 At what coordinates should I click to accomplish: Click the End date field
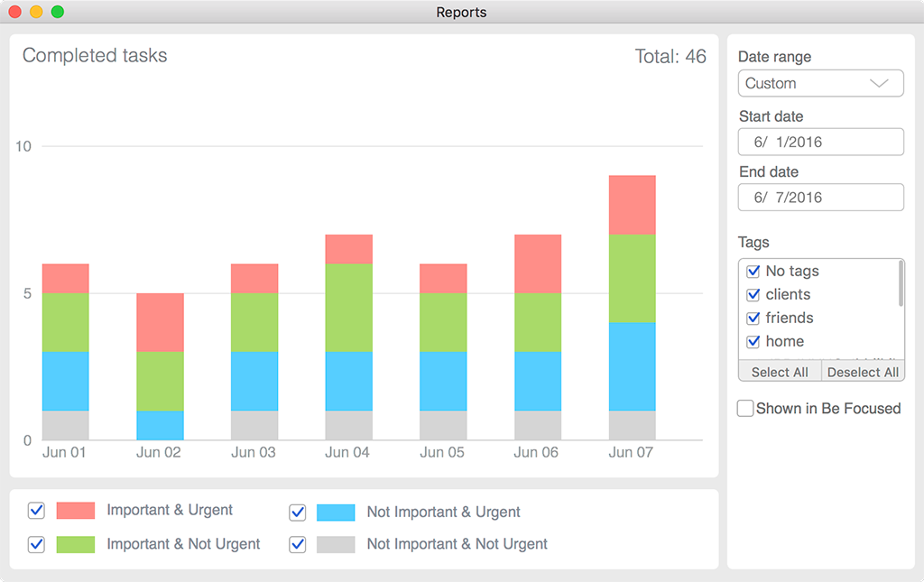[x=820, y=197]
